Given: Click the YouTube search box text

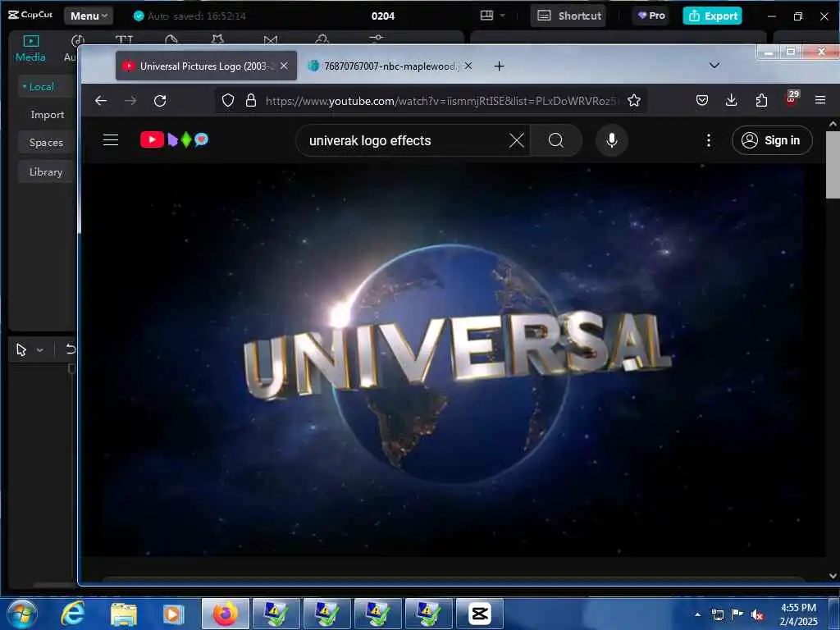Looking at the screenshot, I should coord(370,141).
